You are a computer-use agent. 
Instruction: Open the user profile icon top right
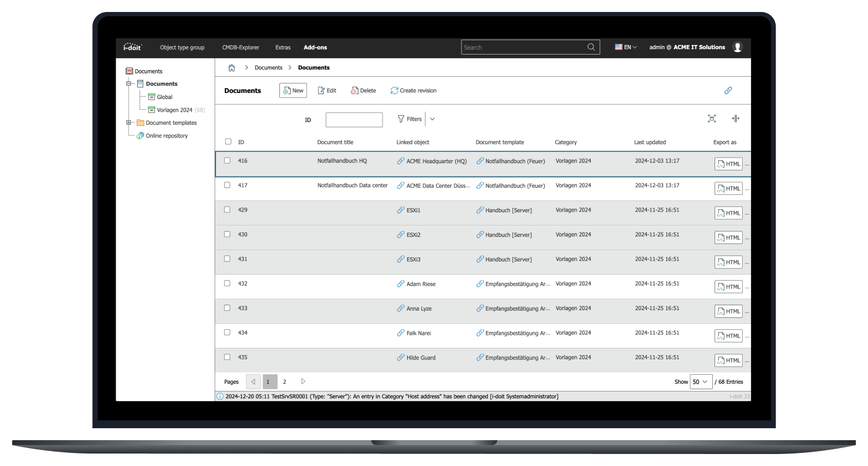737,47
